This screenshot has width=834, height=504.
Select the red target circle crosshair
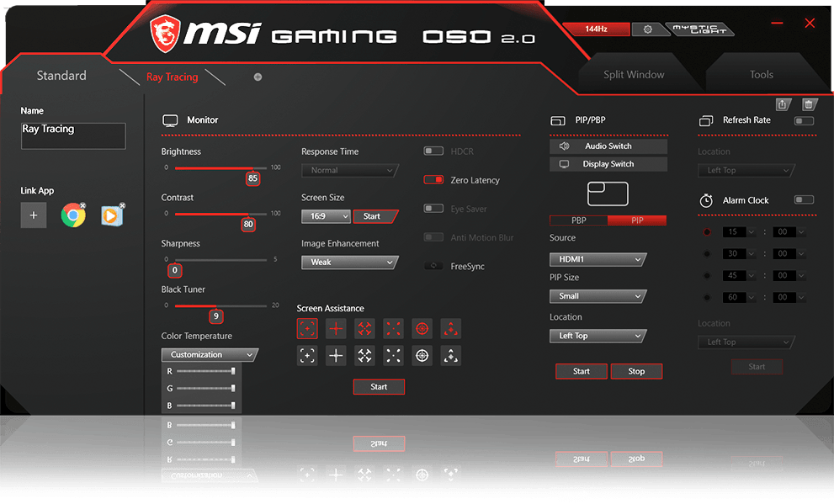tap(422, 328)
